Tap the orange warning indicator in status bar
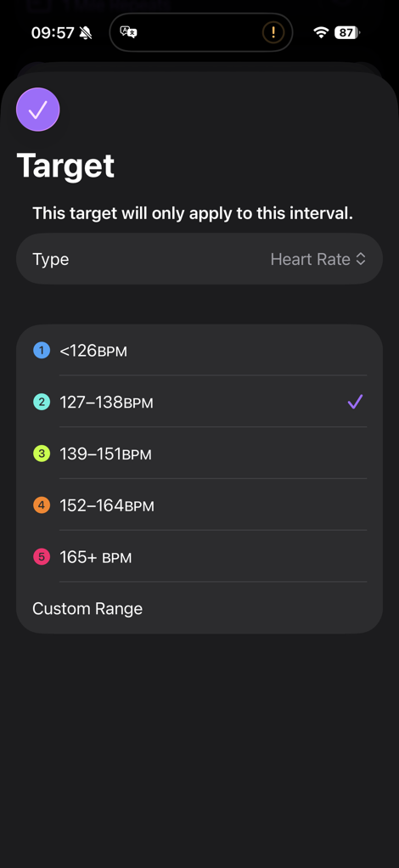This screenshot has height=868, width=399. pos(273,32)
